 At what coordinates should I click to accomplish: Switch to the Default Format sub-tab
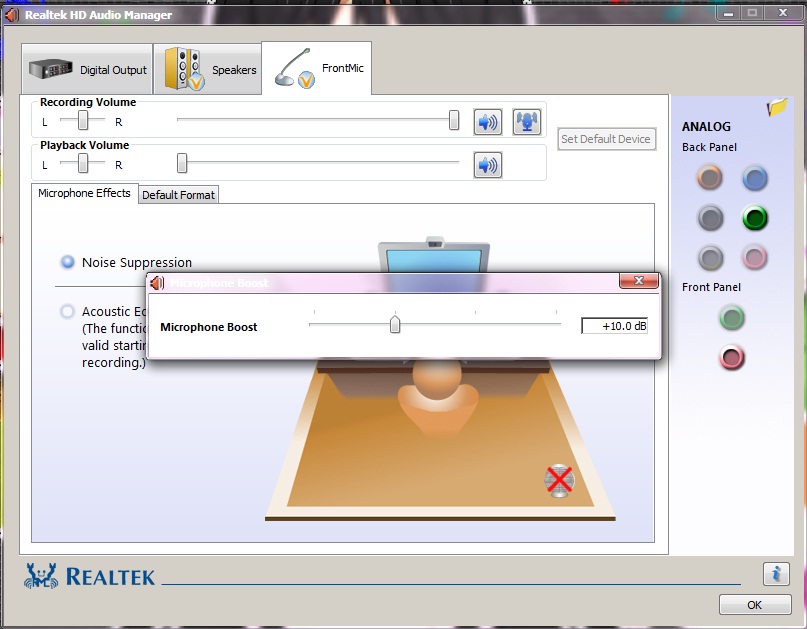pos(178,195)
